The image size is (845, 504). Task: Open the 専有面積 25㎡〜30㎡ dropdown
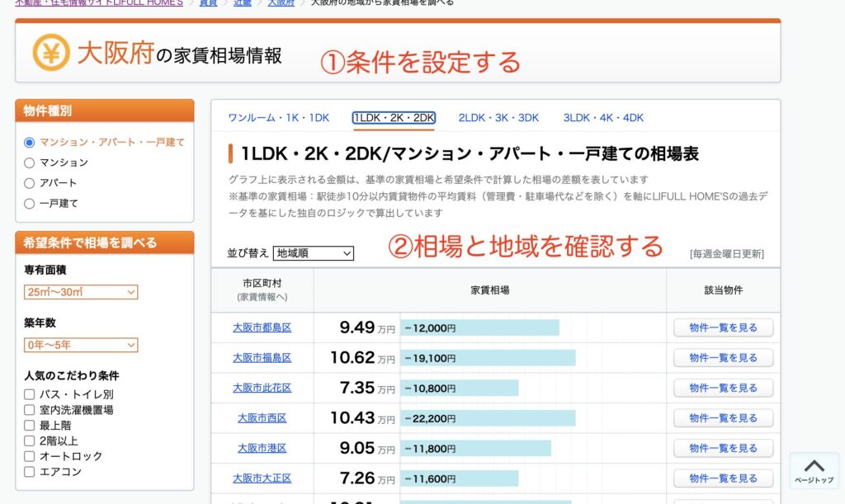click(81, 292)
